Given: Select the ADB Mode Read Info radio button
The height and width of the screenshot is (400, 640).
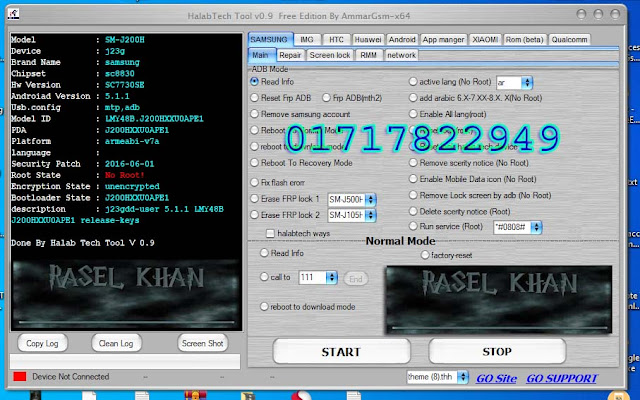Looking at the screenshot, I should click(254, 82).
